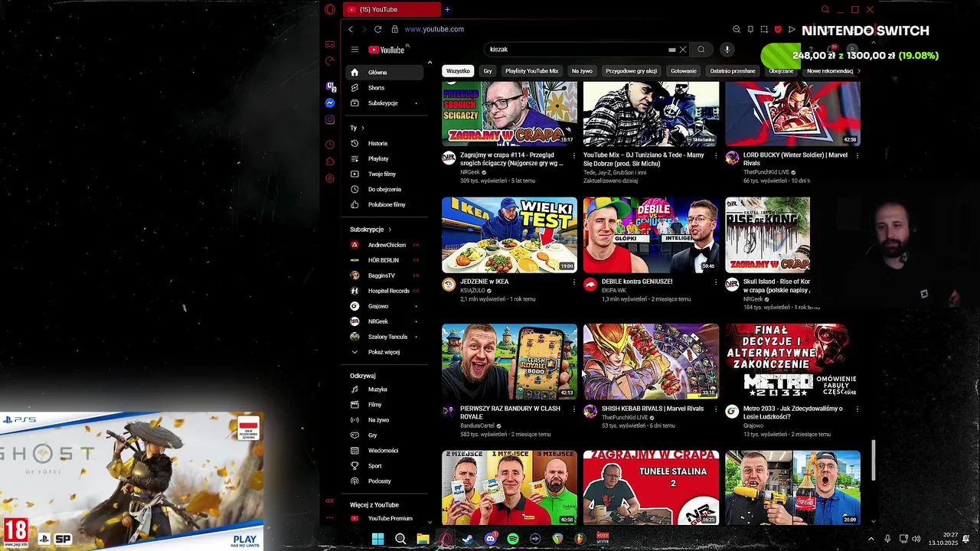Show hidden system tray icons

coord(871,539)
